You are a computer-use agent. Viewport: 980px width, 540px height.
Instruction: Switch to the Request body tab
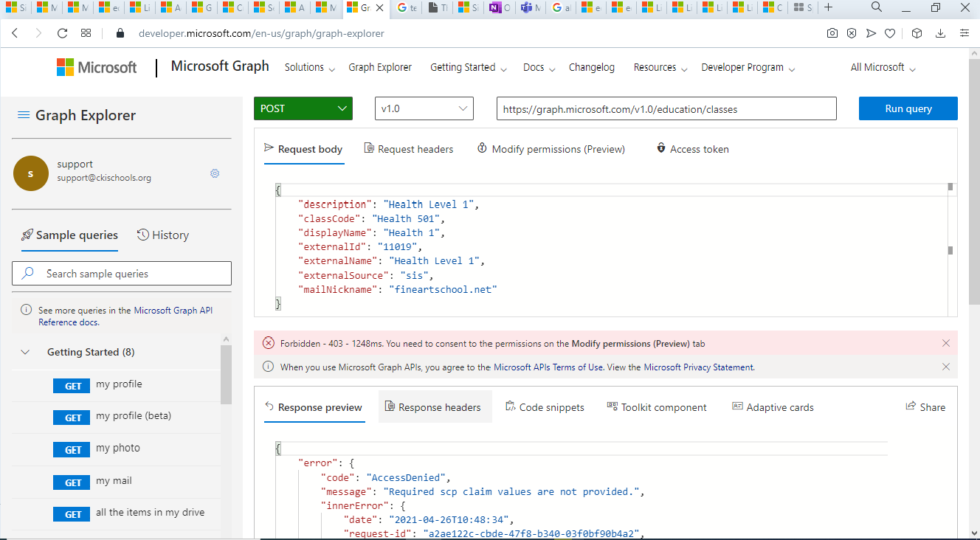coord(303,149)
